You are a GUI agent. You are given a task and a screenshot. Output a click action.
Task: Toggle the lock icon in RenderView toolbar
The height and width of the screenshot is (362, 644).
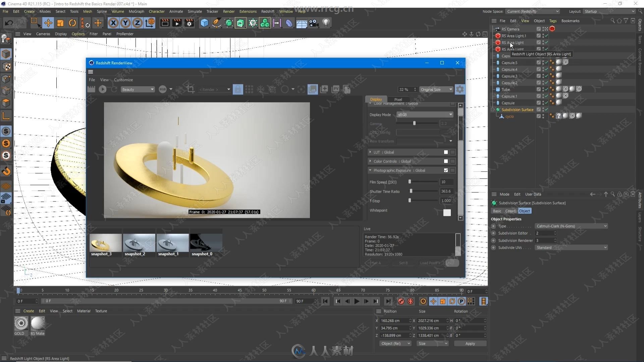coord(238,89)
